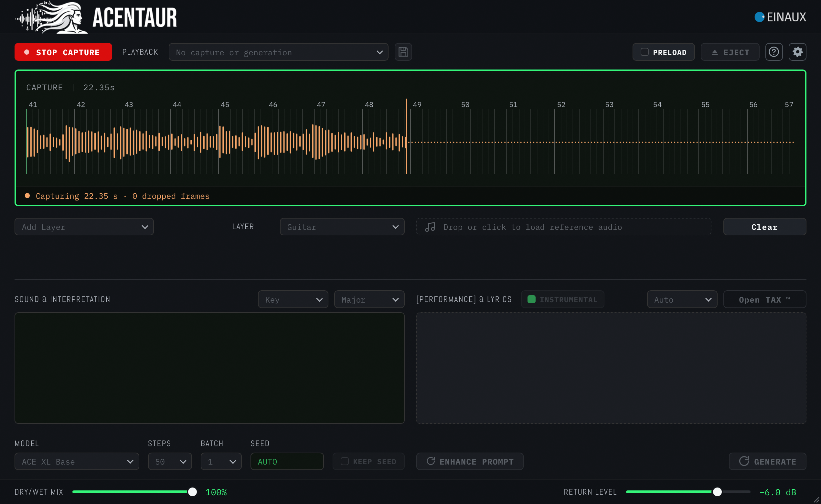The image size is (821, 504).
Task: Click the resize grip at window corner
Action: (817, 500)
